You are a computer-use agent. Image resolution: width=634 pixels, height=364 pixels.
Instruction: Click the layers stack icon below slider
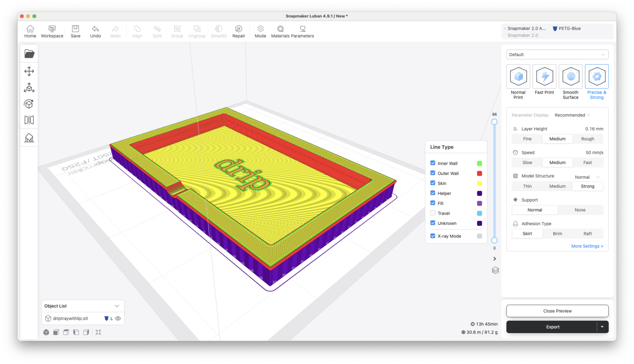[495, 270]
